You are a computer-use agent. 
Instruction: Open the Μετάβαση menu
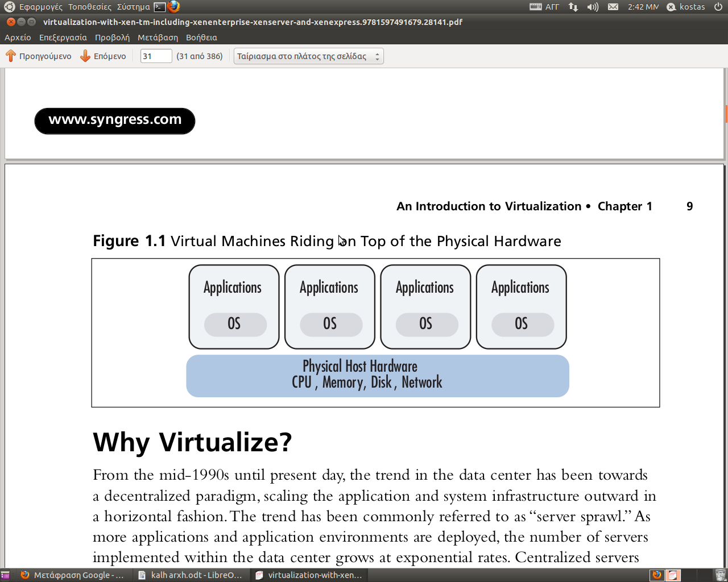pyautogui.click(x=158, y=38)
